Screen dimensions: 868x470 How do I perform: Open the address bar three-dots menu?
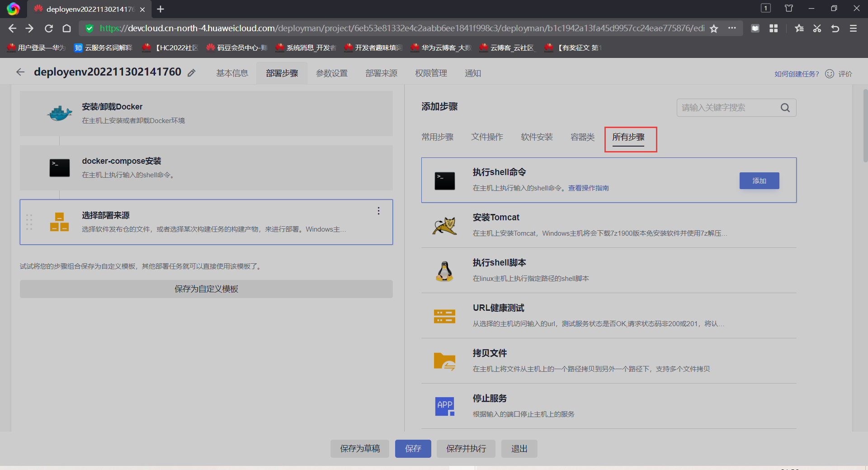click(x=732, y=28)
